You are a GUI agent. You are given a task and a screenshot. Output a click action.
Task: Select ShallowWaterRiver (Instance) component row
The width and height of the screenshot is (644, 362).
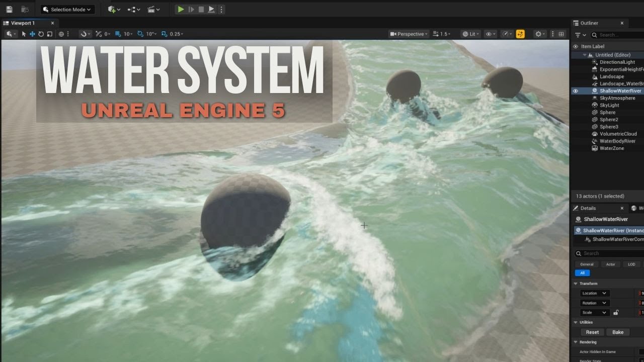coord(609,230)
